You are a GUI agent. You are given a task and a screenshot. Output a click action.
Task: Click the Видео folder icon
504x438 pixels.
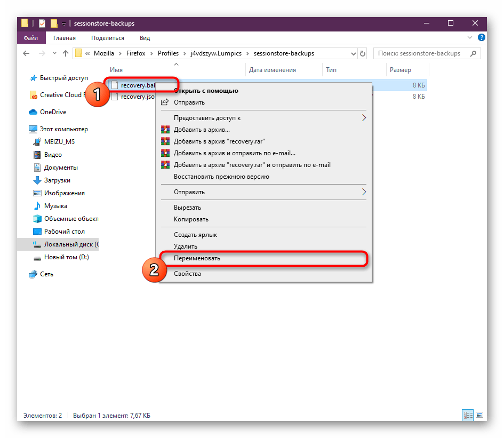pos(37,155)
